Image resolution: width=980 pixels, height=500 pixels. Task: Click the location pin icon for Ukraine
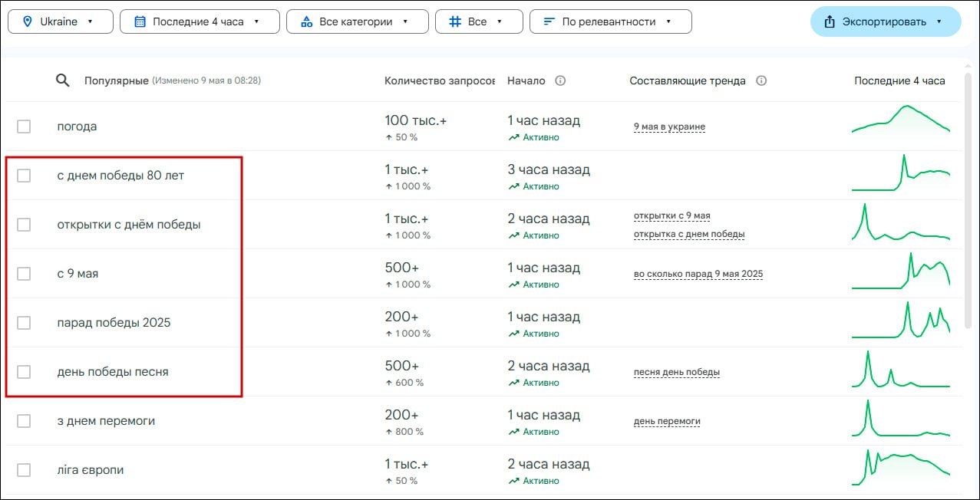click(x=28, y=21)
